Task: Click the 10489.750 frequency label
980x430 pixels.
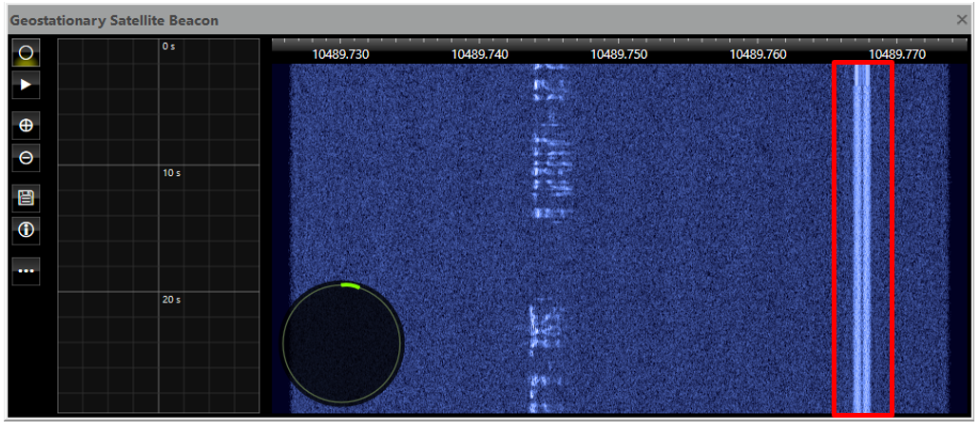Action: [x=619, y=54]
